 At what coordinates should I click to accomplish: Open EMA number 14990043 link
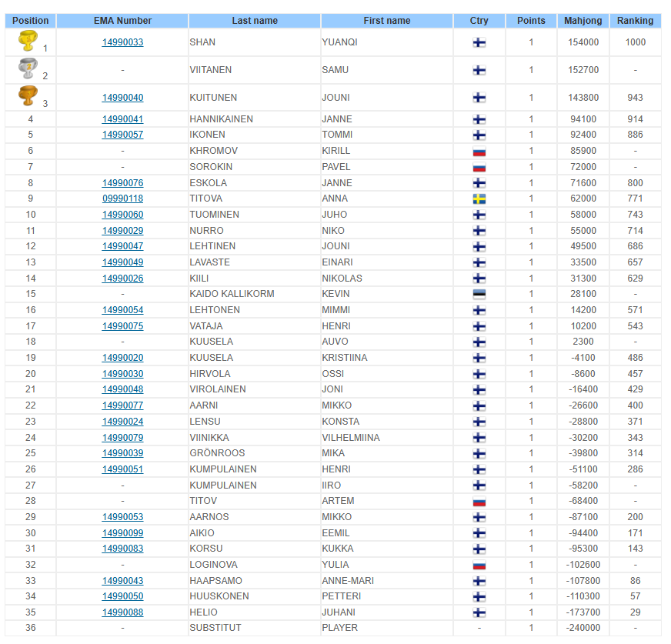pyautogui.click(x=122, y=581)
